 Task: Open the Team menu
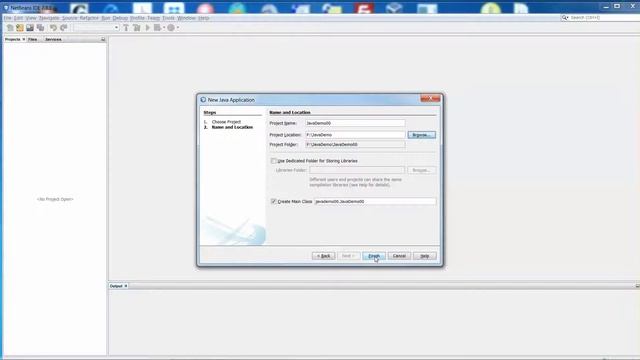coord(153,18)
